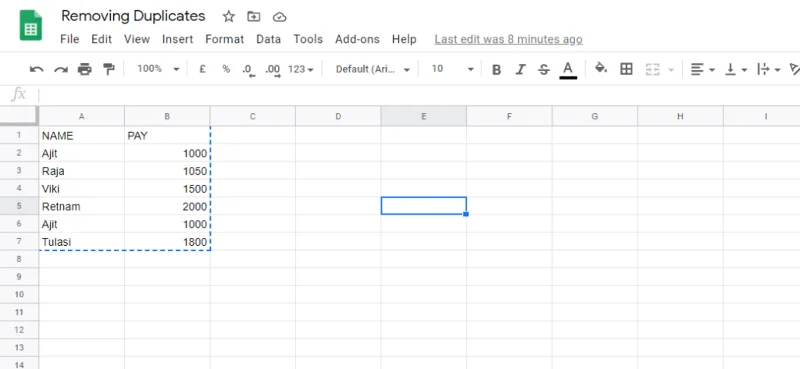
Task: Check the cloud save status icon
Action: (280, 17)
